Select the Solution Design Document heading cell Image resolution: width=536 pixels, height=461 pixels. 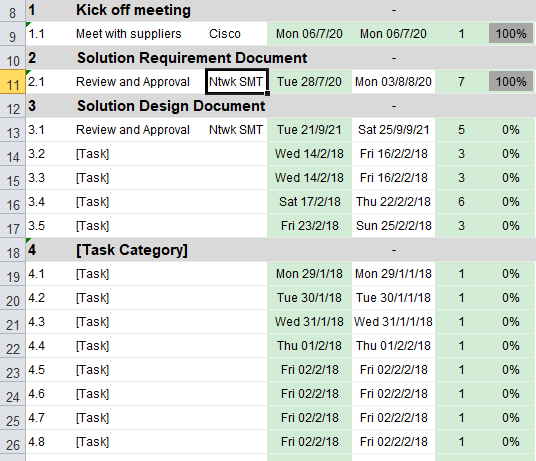171,106
